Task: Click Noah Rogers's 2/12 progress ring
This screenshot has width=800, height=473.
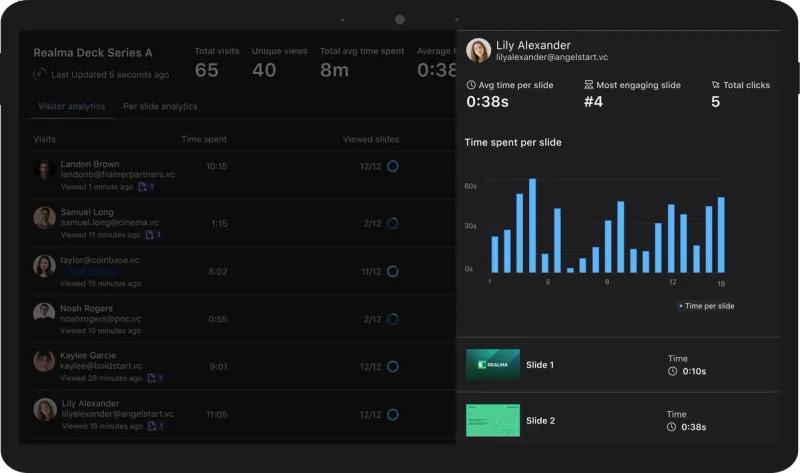Action: pos(393,319)
